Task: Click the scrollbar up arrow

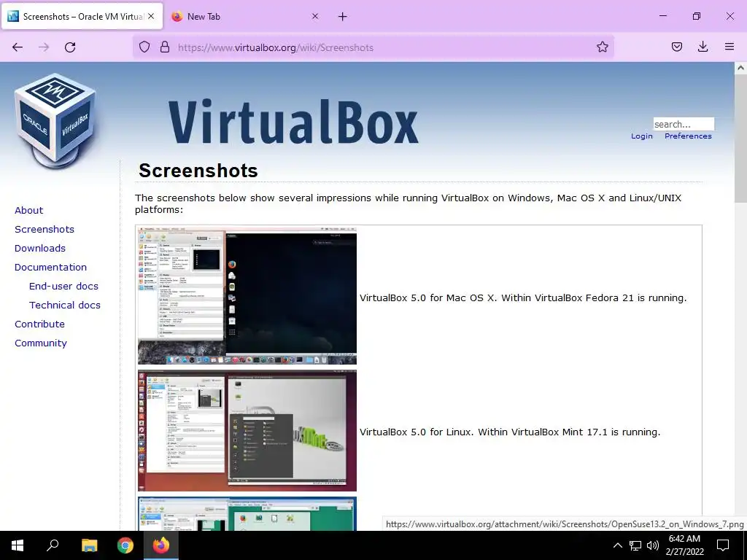Action: (740, 68)
